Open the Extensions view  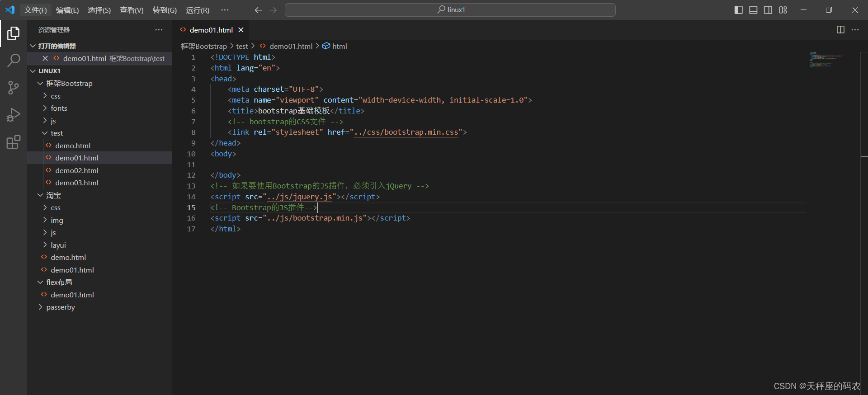(14, 142)
